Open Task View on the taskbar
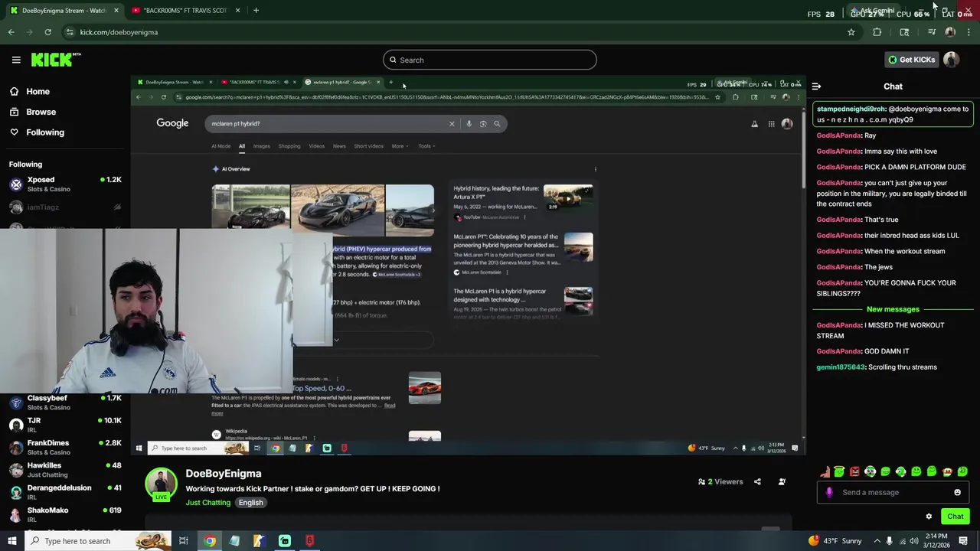This screenshot has height=551, width=980. pos(184,541)
